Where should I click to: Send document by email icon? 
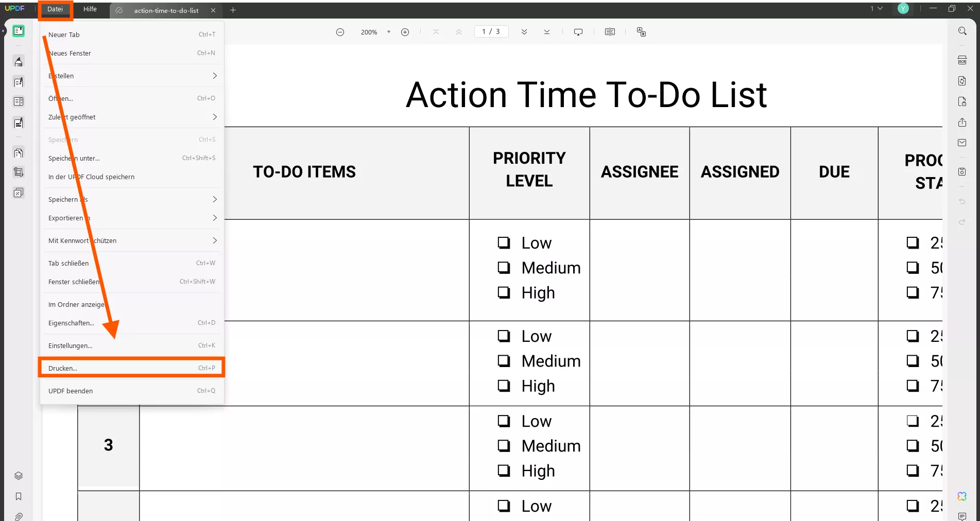pos(962,143)
